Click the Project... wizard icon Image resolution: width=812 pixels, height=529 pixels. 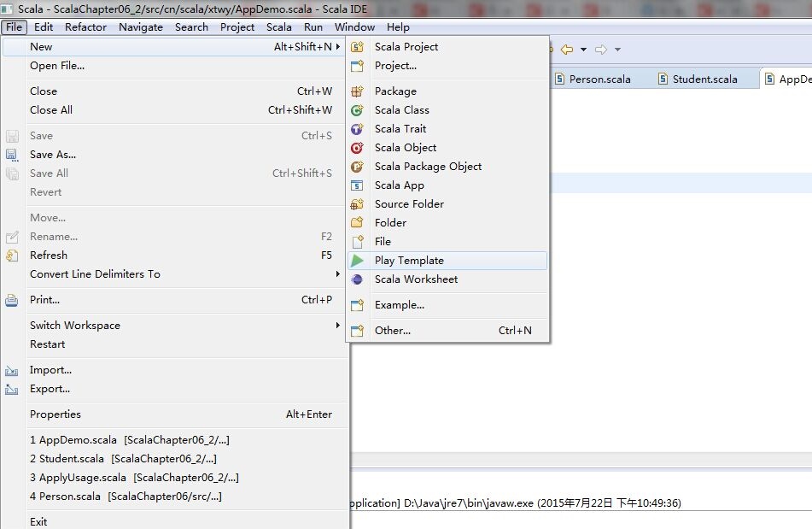pyautogui.click(x=357, y=66)
